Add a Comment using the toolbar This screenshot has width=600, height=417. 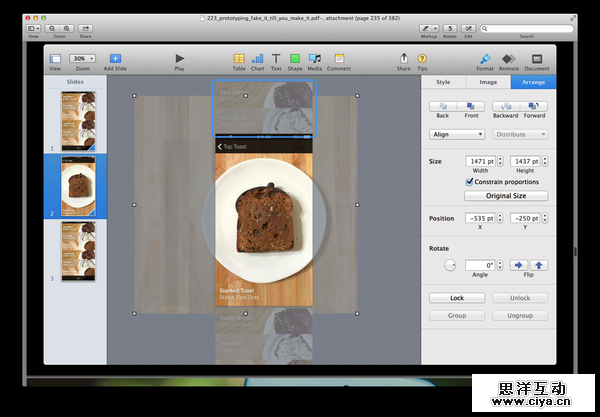(338, 59)
